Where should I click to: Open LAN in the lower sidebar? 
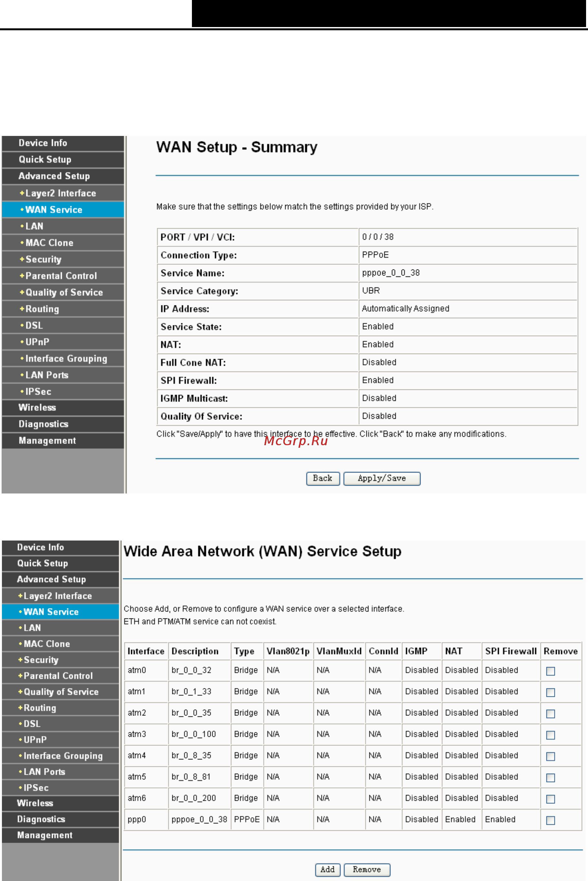(60, 628)
